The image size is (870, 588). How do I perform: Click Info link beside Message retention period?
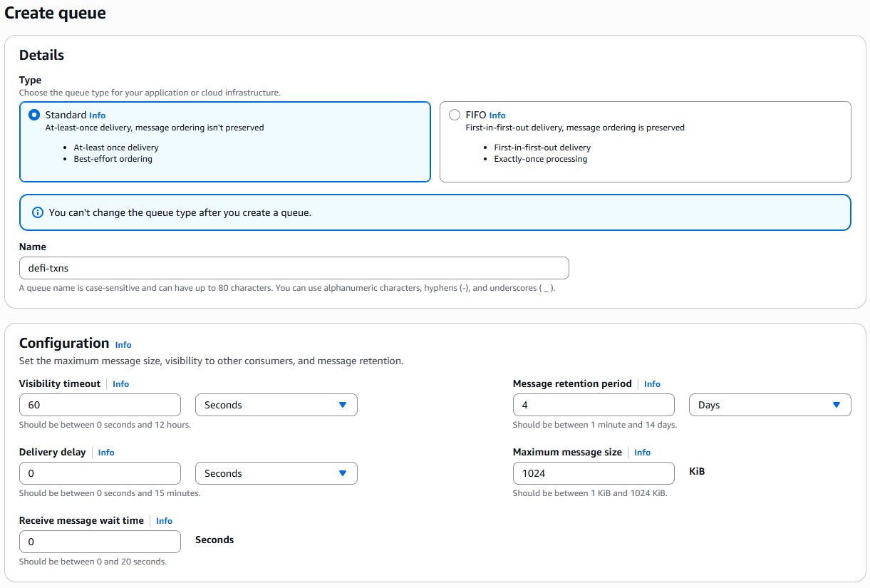tap(652, 384)
